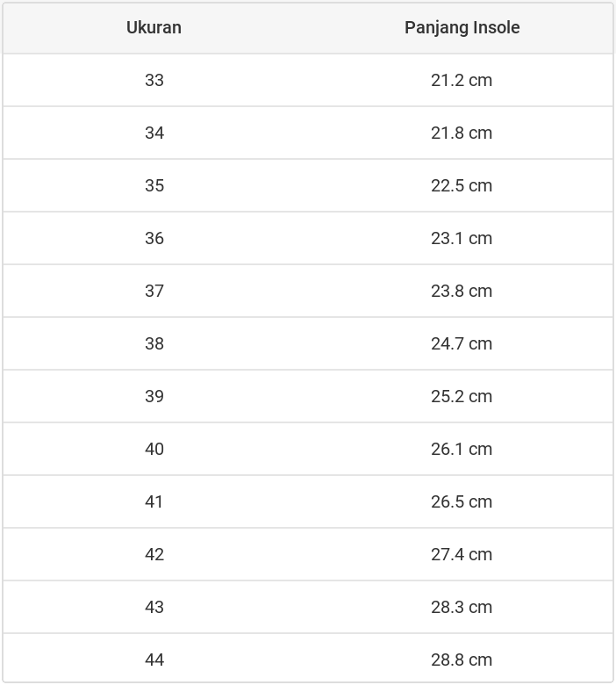Select size 33 cell
The width and height of the screenshot is (616, 685).
154,80
